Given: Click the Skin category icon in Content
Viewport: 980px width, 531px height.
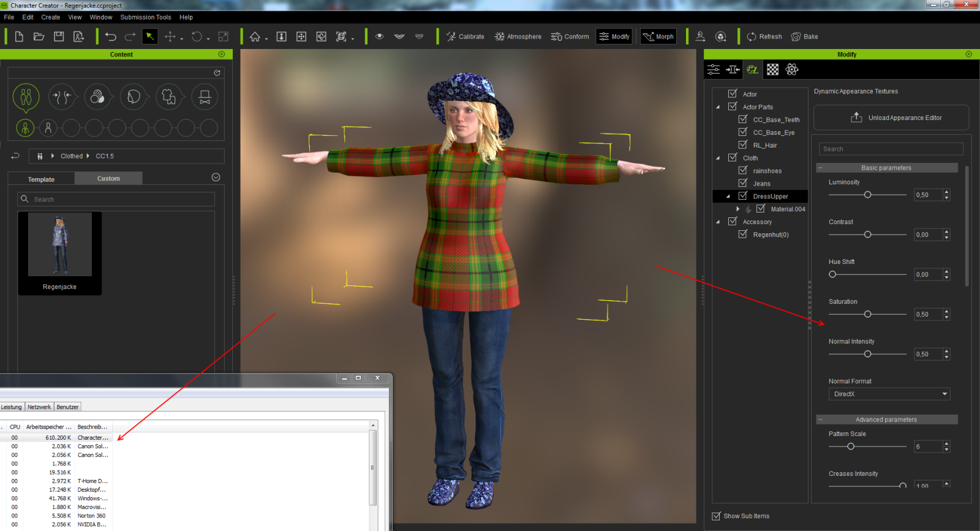Looking at the screenshot, I should click(x=97, y=97).
